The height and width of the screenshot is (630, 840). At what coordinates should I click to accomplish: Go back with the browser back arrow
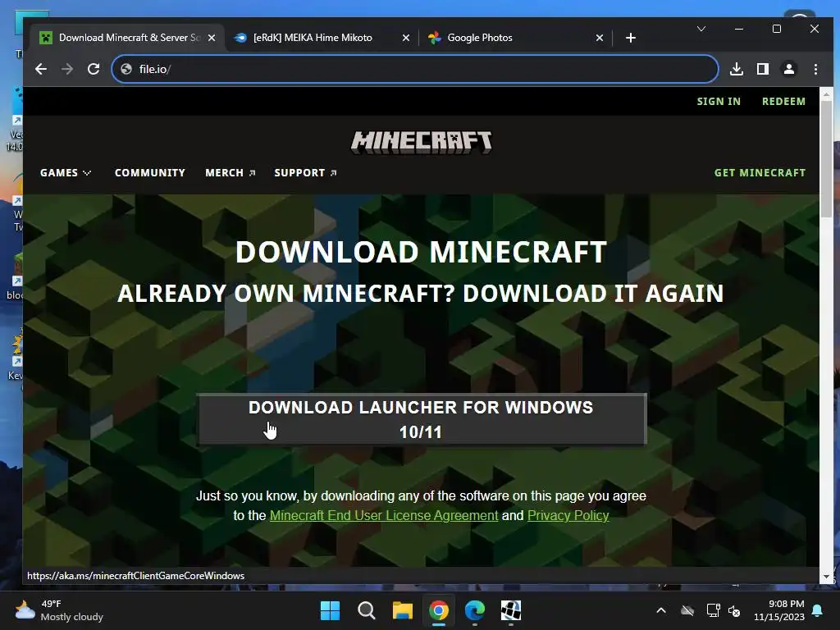[41, 69]
